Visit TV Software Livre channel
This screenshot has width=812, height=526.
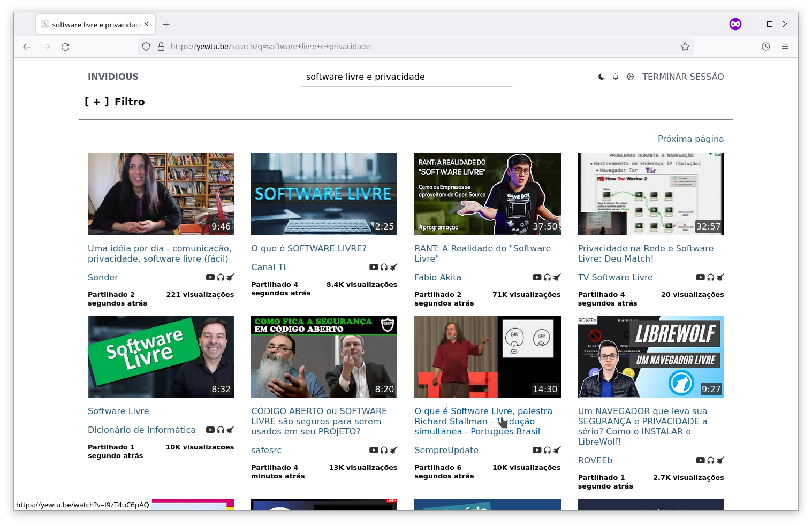point(615,277)
